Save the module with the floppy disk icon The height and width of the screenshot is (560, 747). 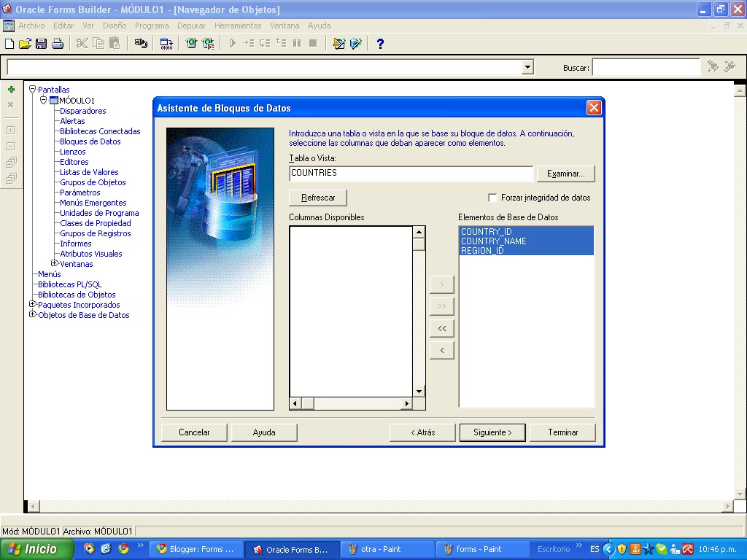pyautogui.click(x=41, y=44)
